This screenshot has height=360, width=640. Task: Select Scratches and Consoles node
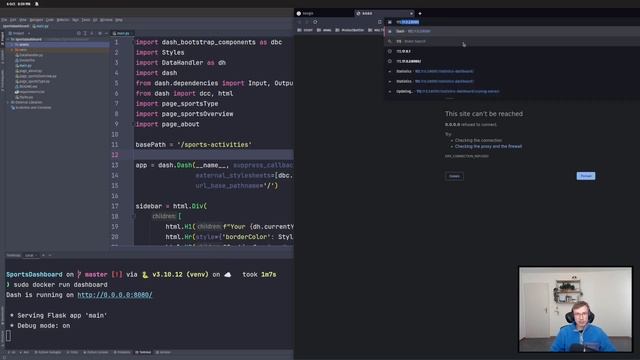click(31, 108)
